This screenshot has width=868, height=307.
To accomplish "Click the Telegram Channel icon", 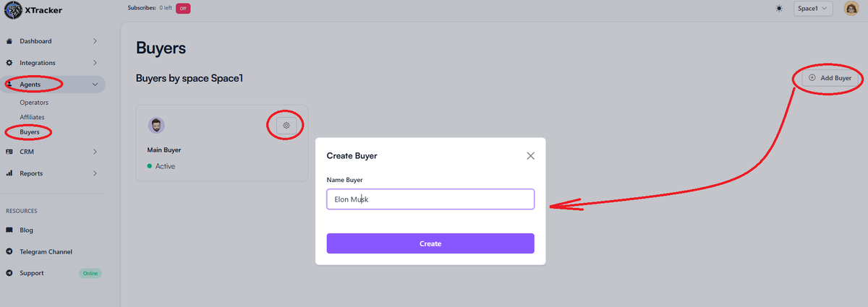I will coord(9,251).
